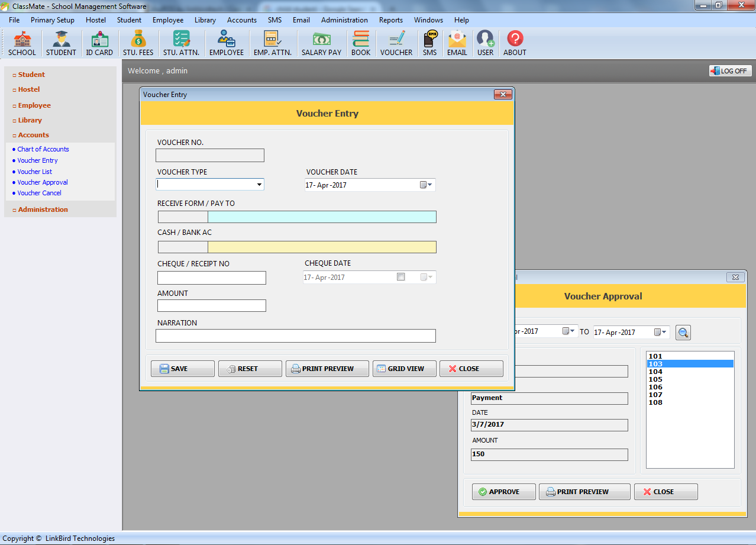Open STU. FEES money bag icon
This screenshot has width=756, height=545.
point(137,42)
